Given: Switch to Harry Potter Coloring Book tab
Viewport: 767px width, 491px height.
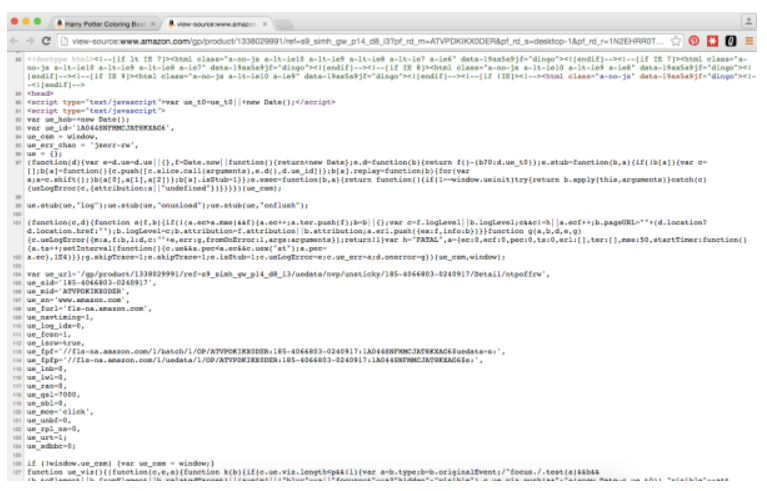Looking at the screenshot, I should pyautogui.click(x=102, y=21).
